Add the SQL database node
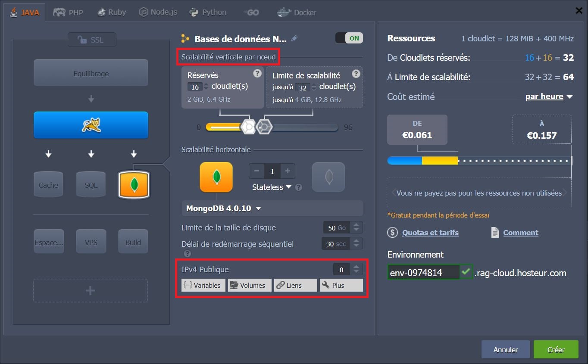This screenshot has height=364, width=588. point(91,185)
